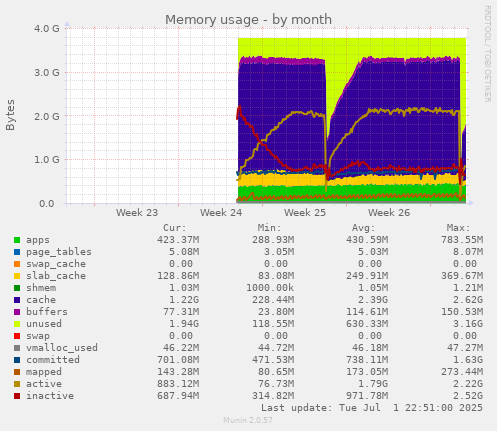Click the brown mapped legend swatch
The height and width of the screenshot is (431, 497).
17,372
